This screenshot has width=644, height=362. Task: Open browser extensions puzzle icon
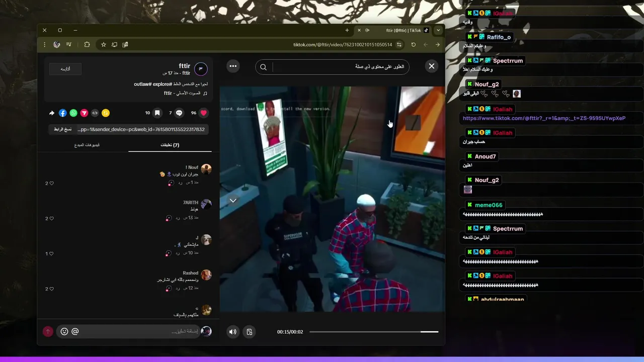[87, 45]
